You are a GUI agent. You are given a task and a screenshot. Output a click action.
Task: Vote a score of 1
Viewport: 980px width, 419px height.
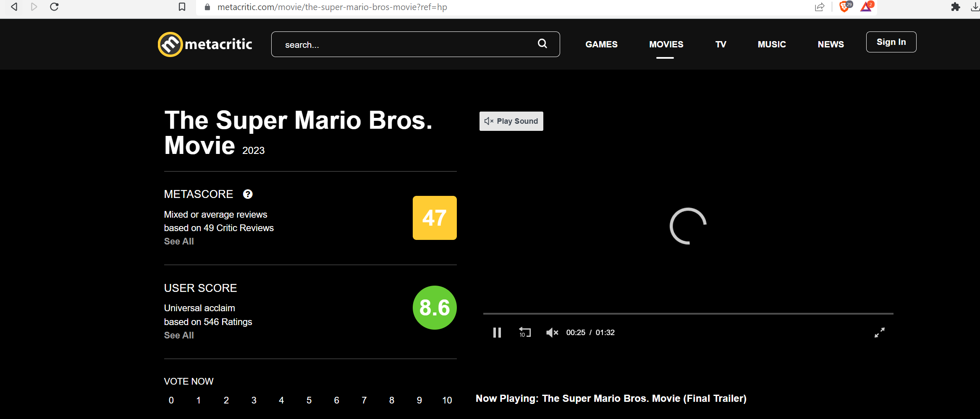pos(199,400)
